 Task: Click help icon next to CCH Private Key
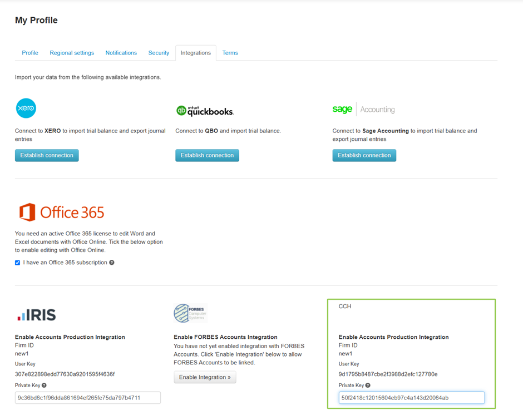pyautogui.click(x=368, y=385)
